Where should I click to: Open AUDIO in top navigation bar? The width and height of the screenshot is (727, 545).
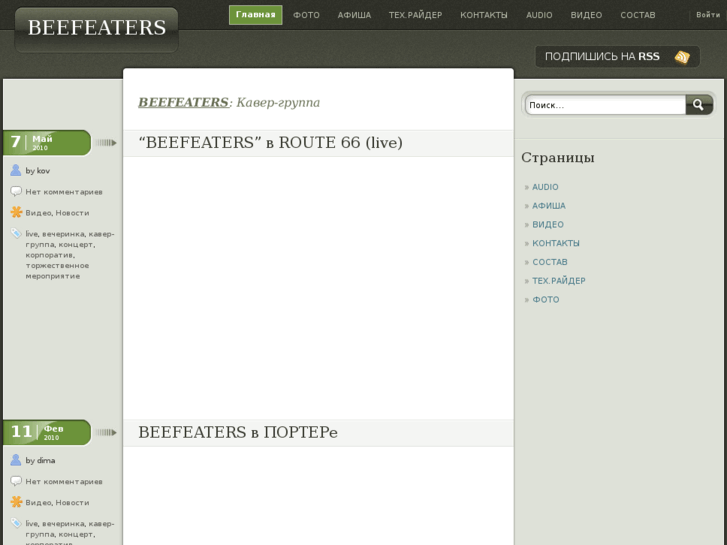pyautogui.click(x=539, y=15)
